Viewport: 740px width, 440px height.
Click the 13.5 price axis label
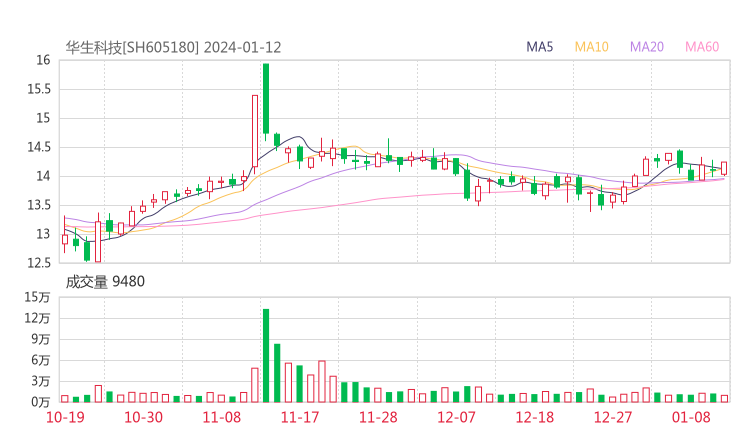tap(39, 205)
